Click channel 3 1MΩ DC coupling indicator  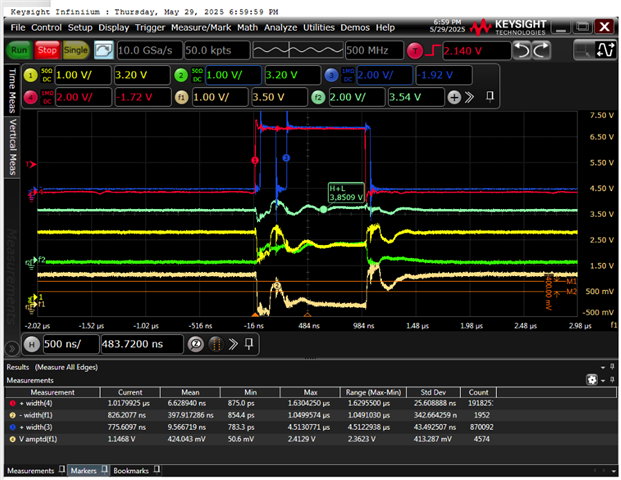coord(348,75)
